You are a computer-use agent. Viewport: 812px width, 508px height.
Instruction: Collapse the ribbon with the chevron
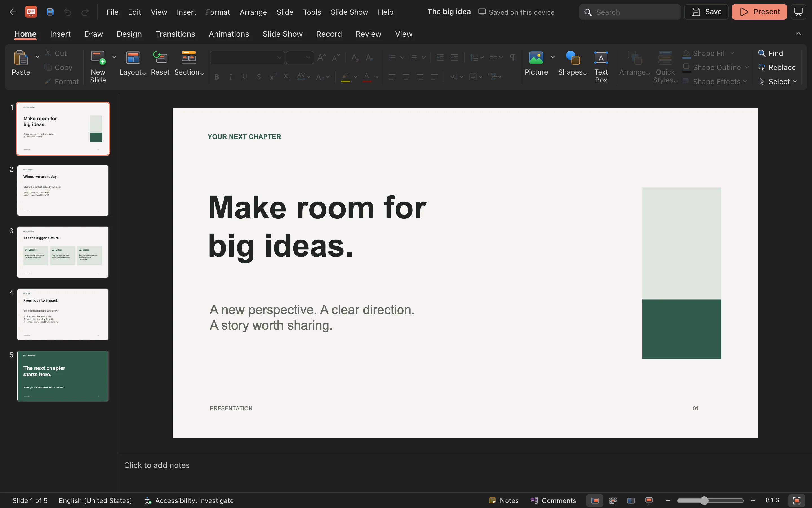(x=798, y=34)
